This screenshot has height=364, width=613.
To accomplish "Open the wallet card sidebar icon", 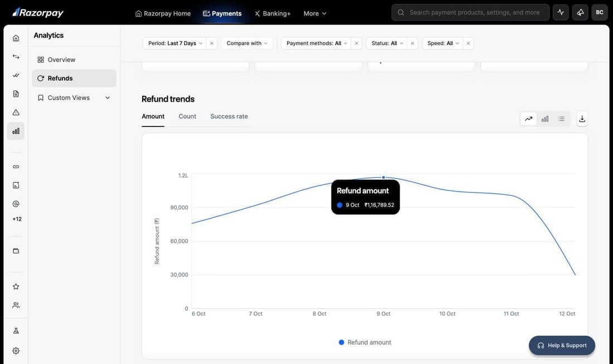I will pos(16,251).
